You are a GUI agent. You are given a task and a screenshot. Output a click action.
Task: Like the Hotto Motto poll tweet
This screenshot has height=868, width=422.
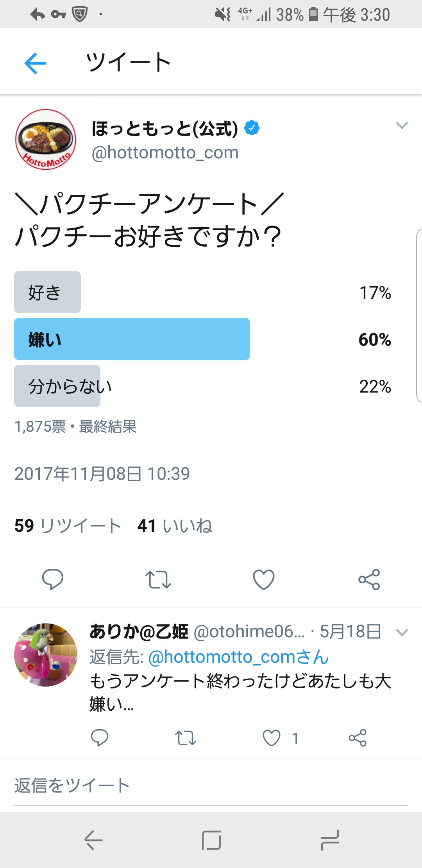[264, 579]
